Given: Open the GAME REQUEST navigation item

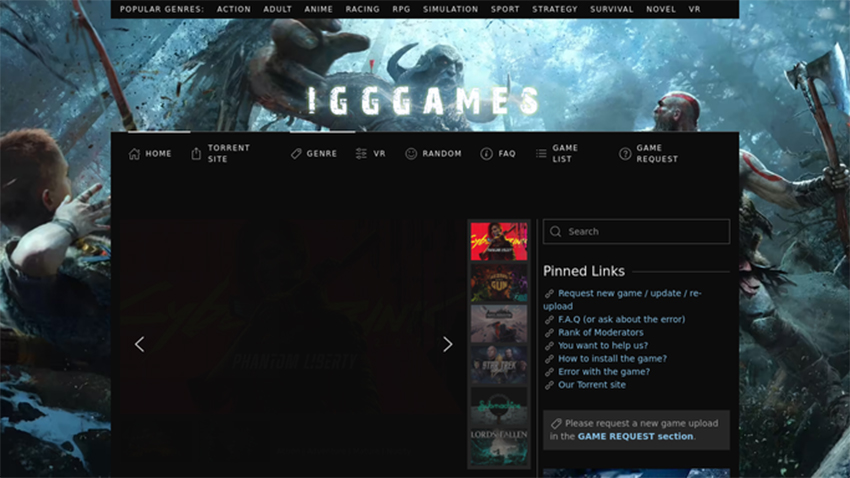Looking at the screenshot, I should pos(657,153).
